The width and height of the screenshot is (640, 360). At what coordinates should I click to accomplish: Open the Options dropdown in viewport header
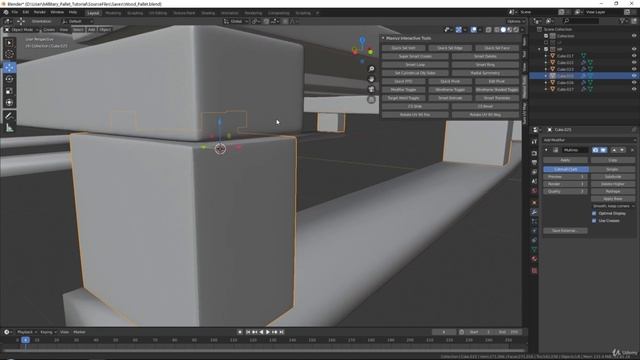(x=516, y=21)
